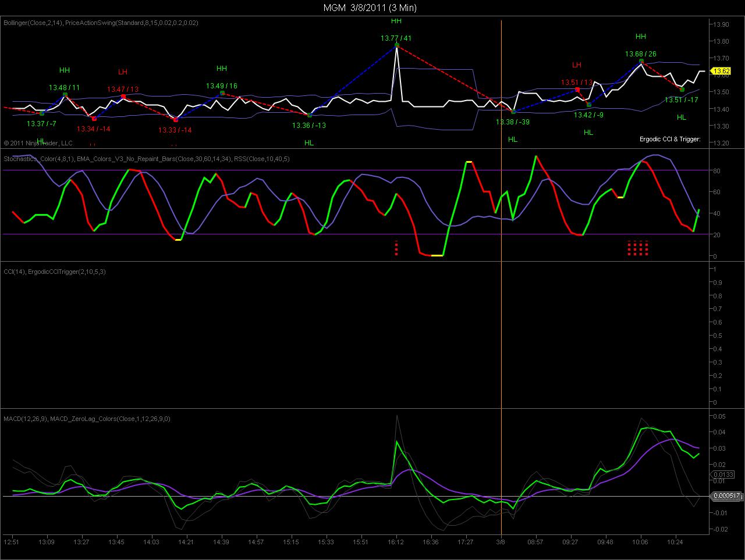
Task: Click the 13.36 / -13 swing low label
Action: coord(309,125)
